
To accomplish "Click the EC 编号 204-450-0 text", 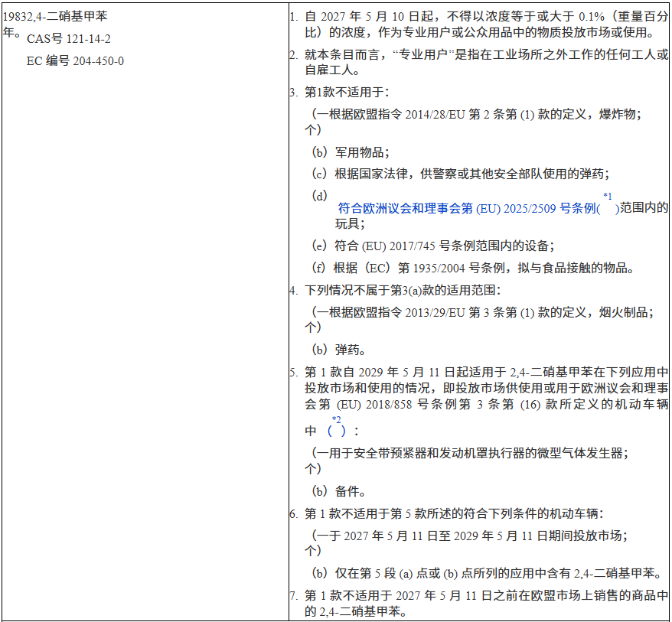I will [x=75, y=60].
